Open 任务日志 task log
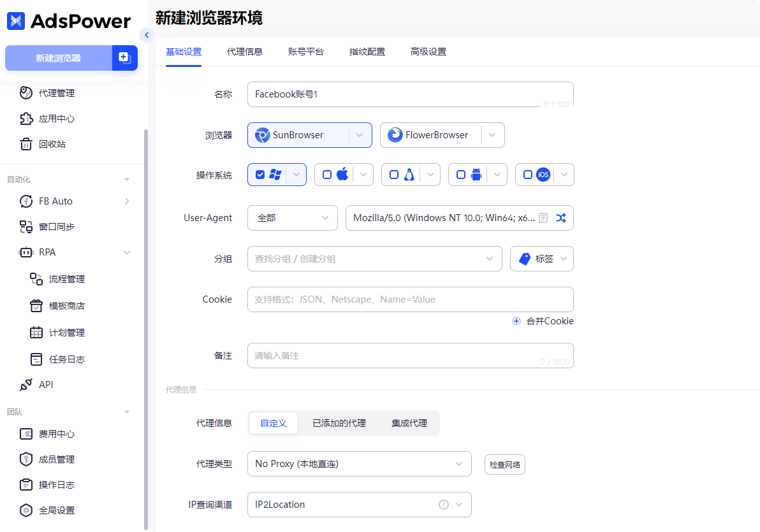The height and width of the screenshot is (532, 760). pyautogui.click(x=57, y=359)
